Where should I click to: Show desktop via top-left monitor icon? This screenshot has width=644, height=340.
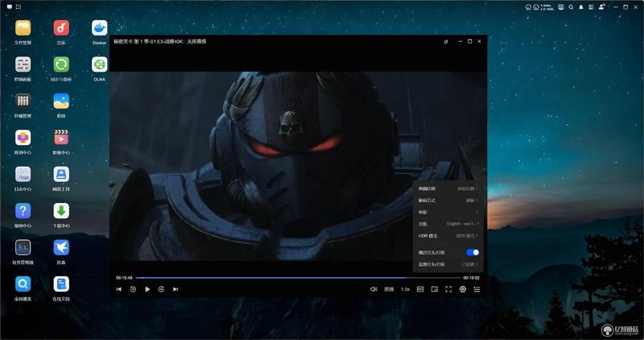coord(9,7)
